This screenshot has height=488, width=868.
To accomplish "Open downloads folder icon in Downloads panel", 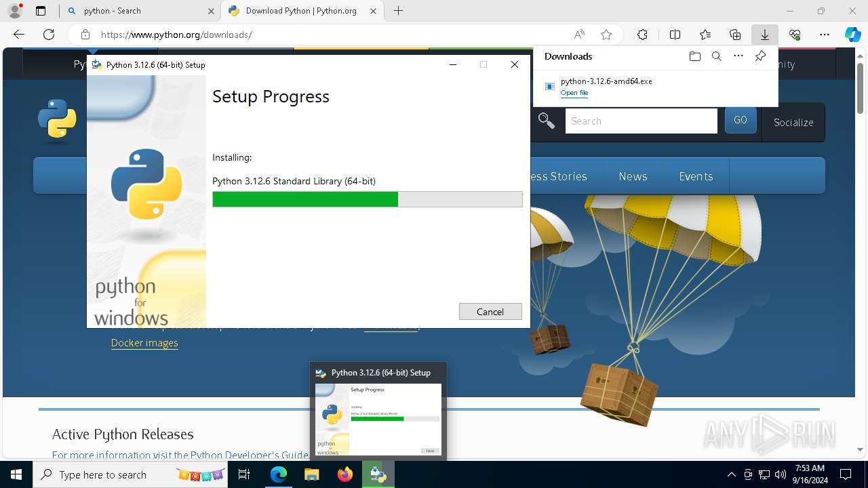I will (694, 56).
